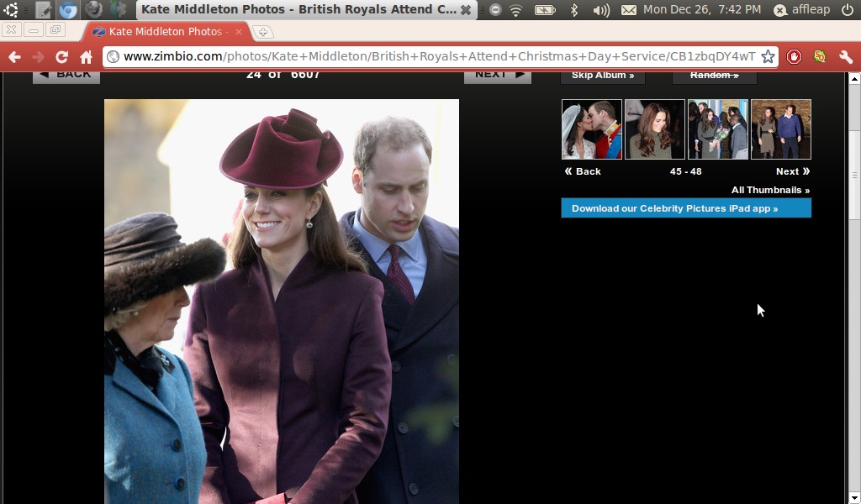Click the thumbnails Back link
The height and width of the screenshot is (504, 861).
[583, 171]
